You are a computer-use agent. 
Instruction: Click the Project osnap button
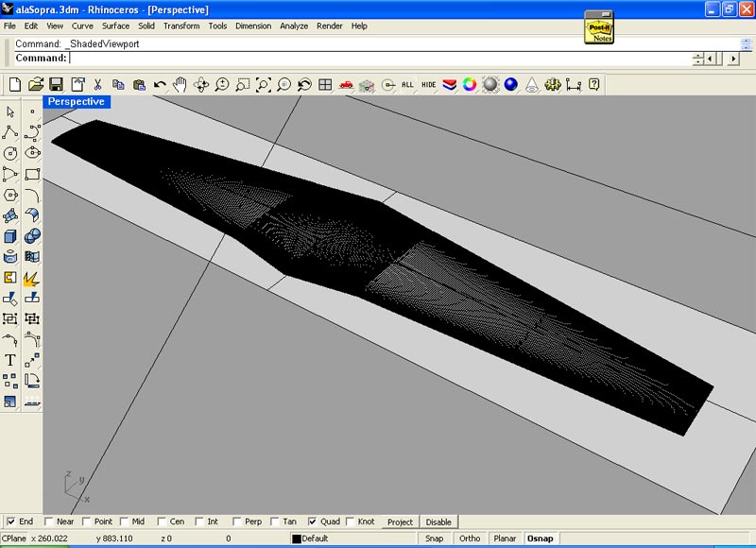pos(400,522)
